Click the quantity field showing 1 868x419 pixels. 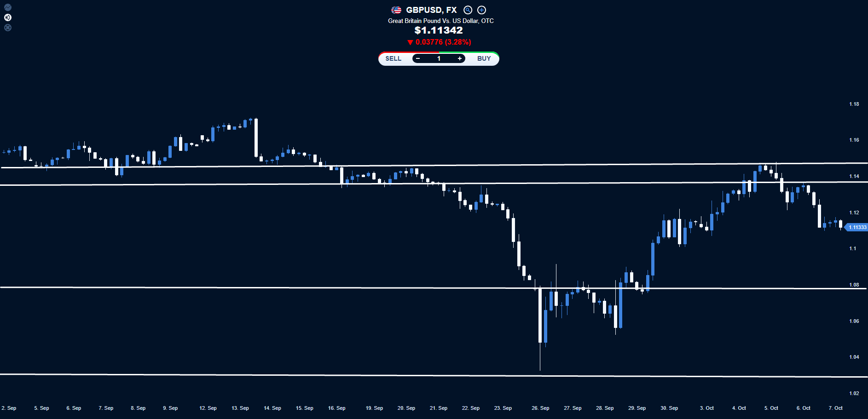click(x=439, y=58)
